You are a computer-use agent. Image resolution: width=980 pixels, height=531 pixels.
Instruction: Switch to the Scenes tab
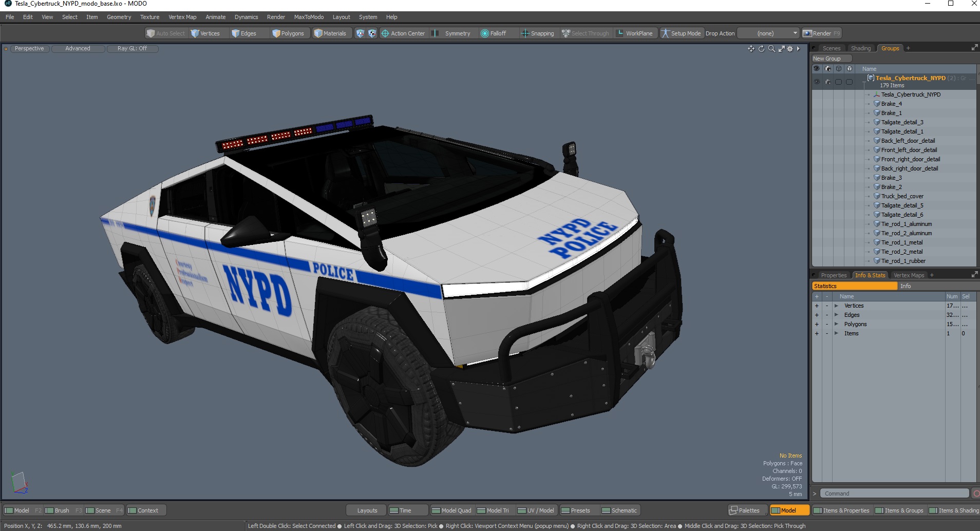tap(831, 48)
